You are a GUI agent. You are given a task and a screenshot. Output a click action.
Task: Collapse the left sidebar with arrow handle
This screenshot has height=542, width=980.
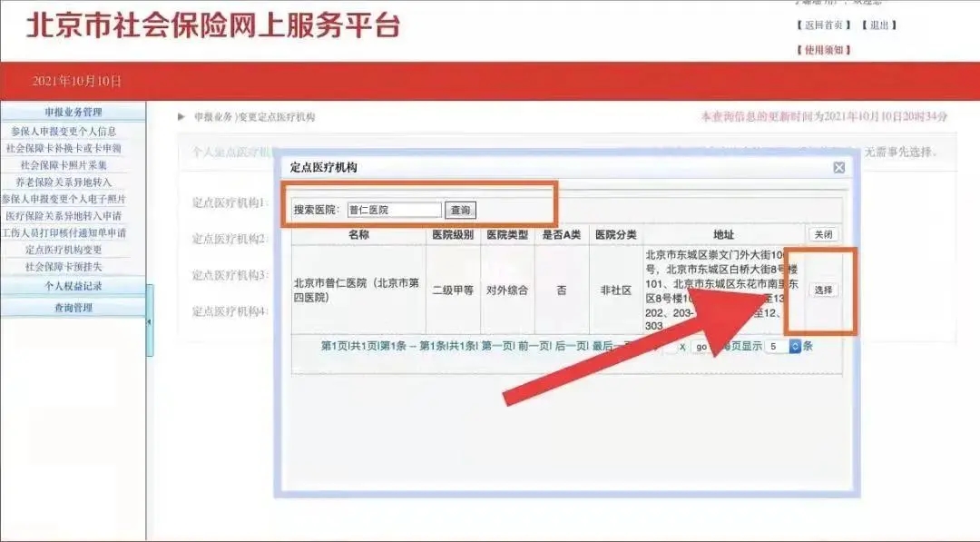click(x=150, y=322)
